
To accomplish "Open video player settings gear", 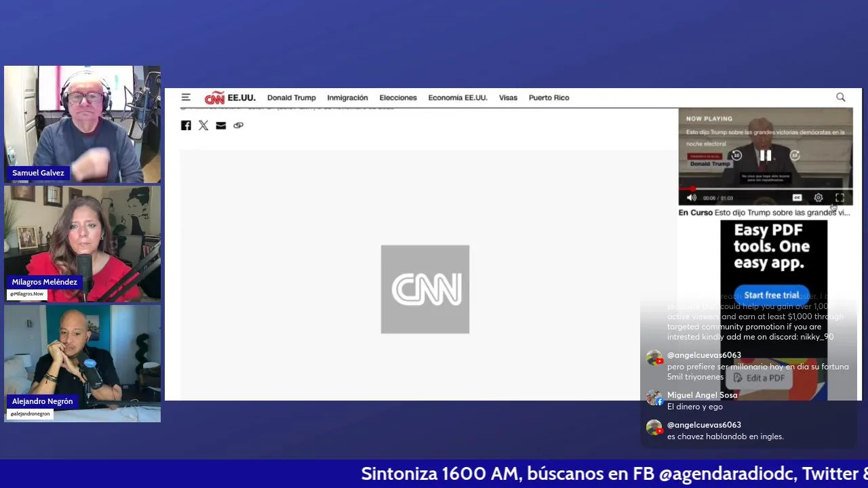I will click(x=818, y=198).
